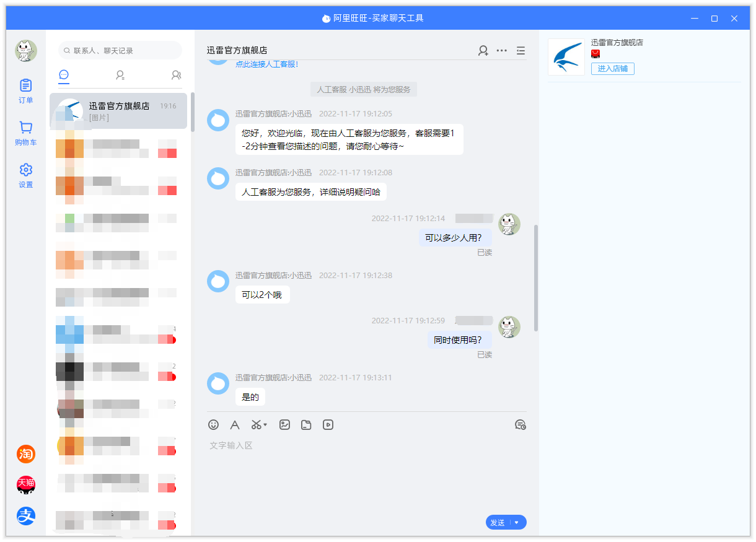Click the 可以2个哦 message bubble
Screen dimensions: 756x542
tap(262, 295)
